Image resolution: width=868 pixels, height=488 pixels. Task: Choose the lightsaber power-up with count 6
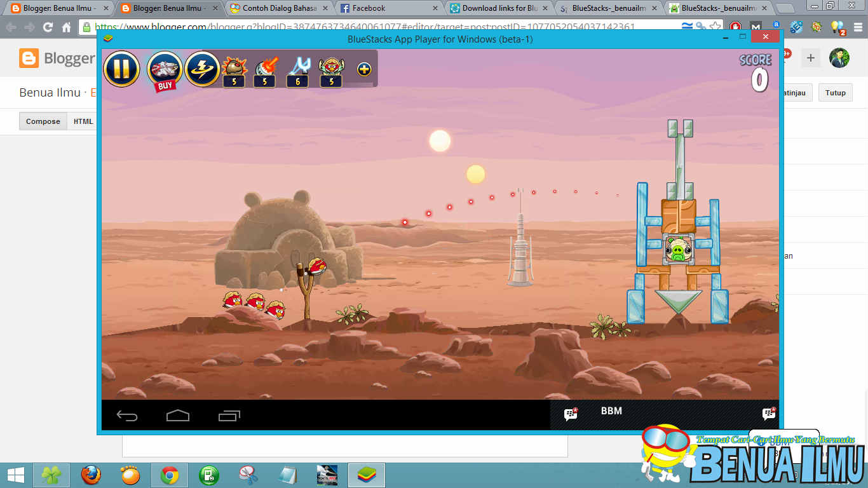pos(297,71)
